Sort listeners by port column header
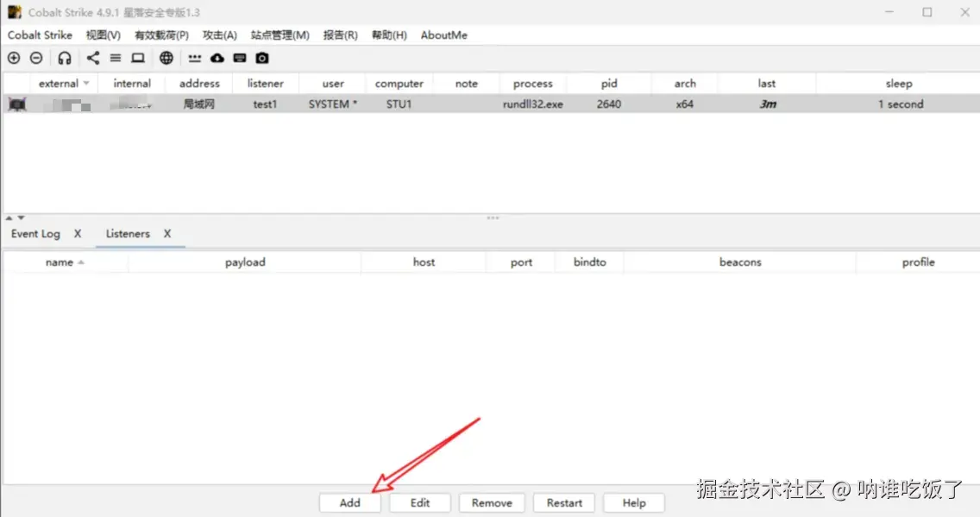 pyautogui.click(x=521, y=262)
